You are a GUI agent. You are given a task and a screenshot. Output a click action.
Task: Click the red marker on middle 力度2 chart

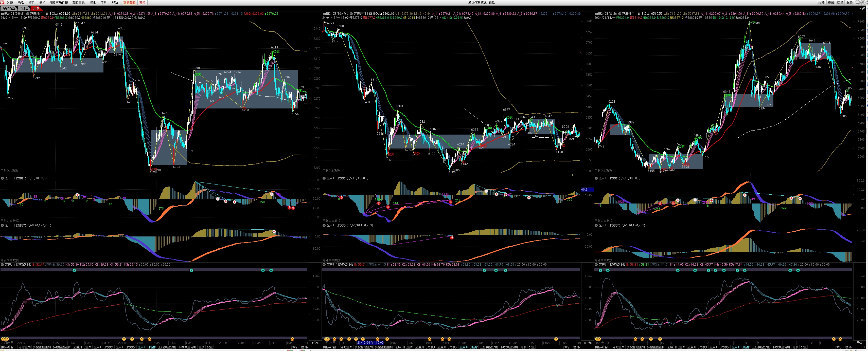(452, 238)
